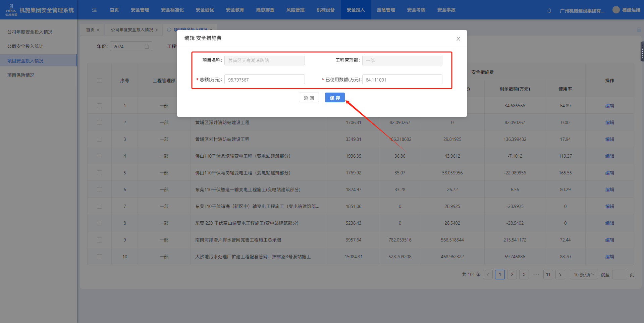Select 项目保险情况 in the sidebar
Screen dimensions: 644x323
[x=21, y=75]
